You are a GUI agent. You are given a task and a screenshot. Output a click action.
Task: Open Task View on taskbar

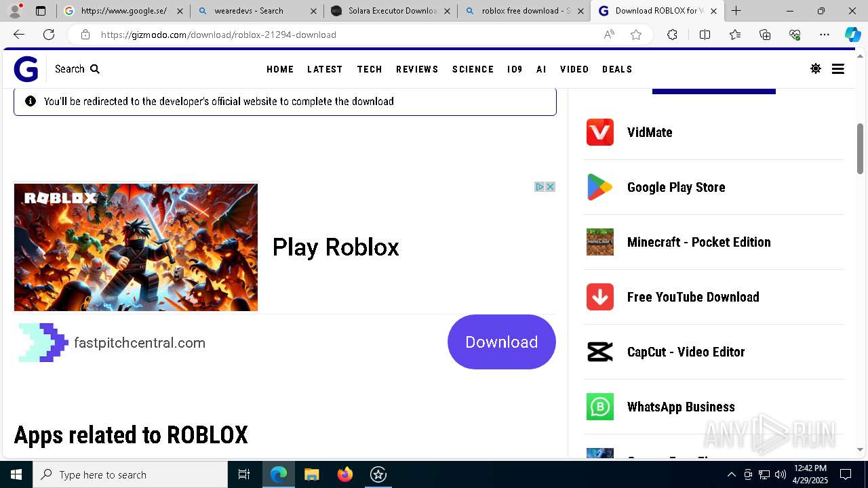point(244,474)
